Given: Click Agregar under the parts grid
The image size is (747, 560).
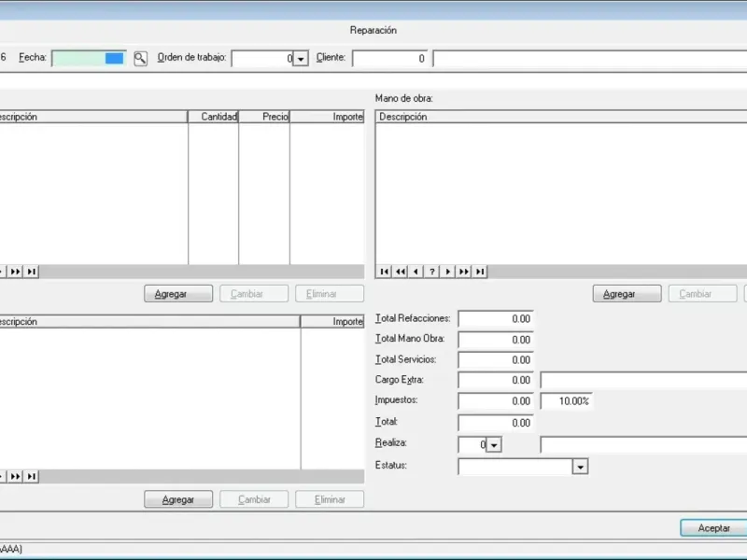Looking at the screenshot, I should [x=178, y=294].
